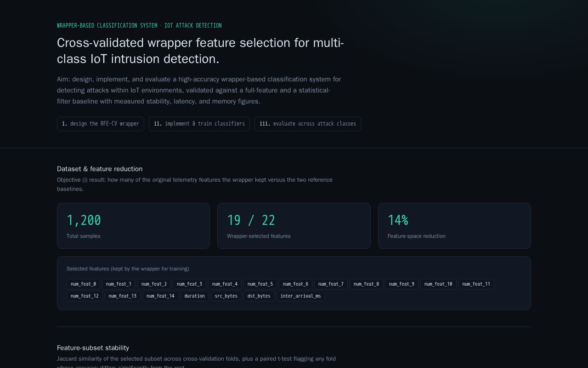The height and width of the screenshot is (368, 588).
Task: Click the num_feat_8 feature tag
Action: click(366, 284)
